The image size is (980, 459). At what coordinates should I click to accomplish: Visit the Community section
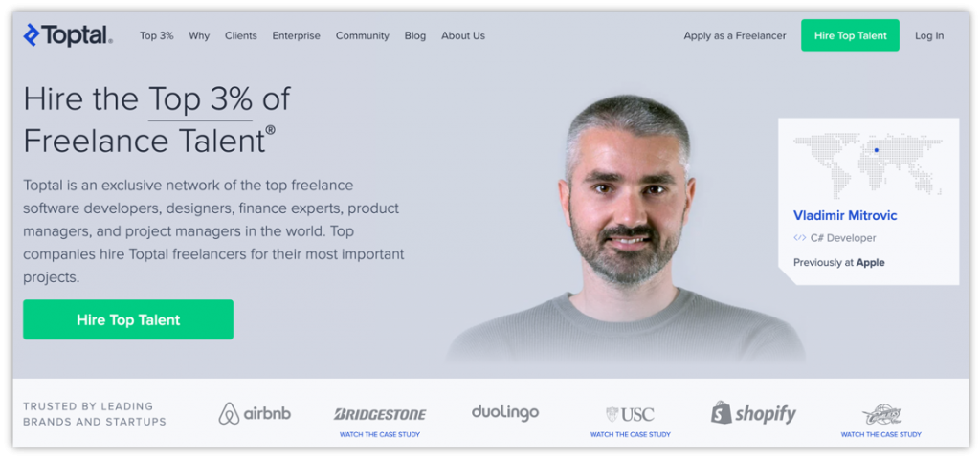pyautogui.click(x=363, y=35)
